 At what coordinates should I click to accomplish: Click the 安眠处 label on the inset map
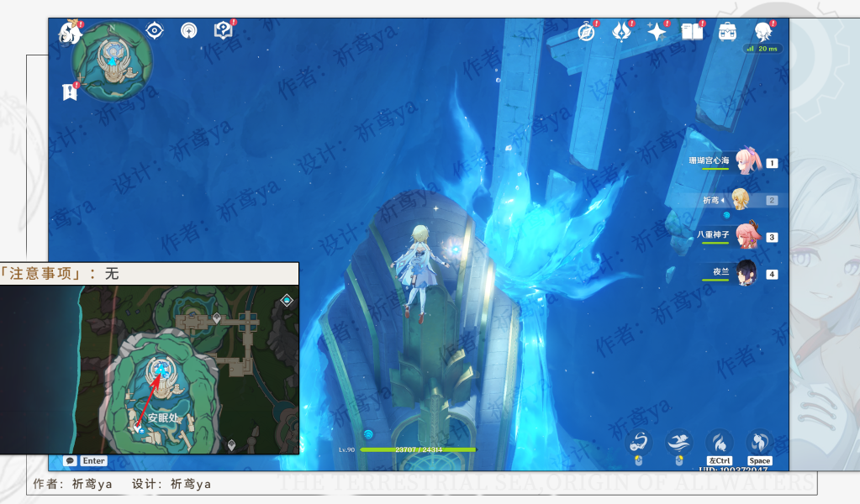click(163, 418)
